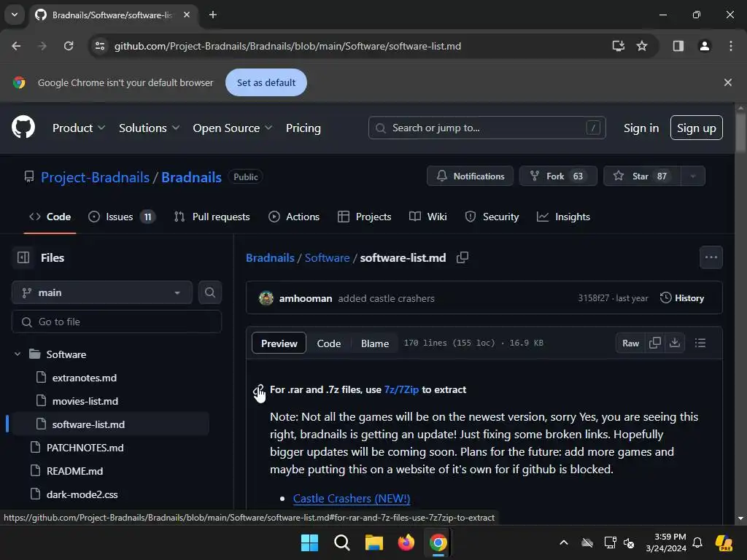This screenshot has height=560, width=747.
Task: Click the Go to file input
Action: click(x=117, y=322)
